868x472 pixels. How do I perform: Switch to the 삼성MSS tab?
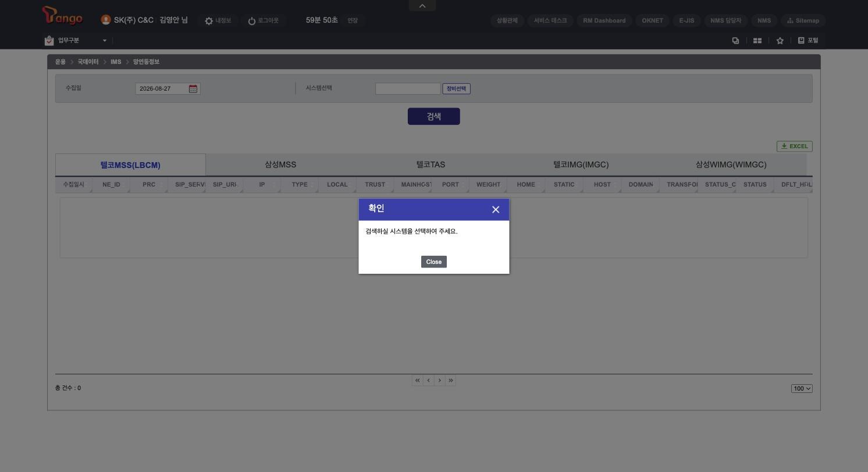280,165
